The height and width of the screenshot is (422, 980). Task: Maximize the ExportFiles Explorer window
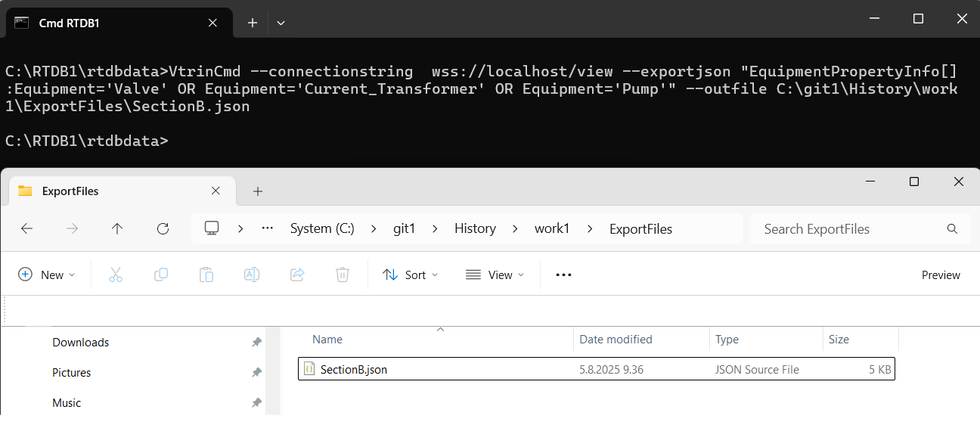click(x=913, y=182)
